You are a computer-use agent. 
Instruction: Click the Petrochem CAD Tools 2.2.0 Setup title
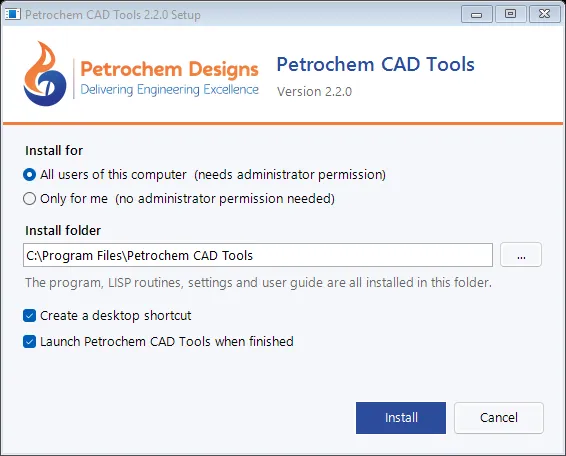click(113, 15)
